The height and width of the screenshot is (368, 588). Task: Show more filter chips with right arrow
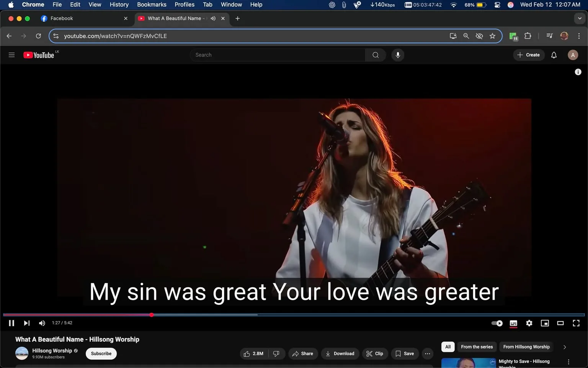[x=565, y=347]
